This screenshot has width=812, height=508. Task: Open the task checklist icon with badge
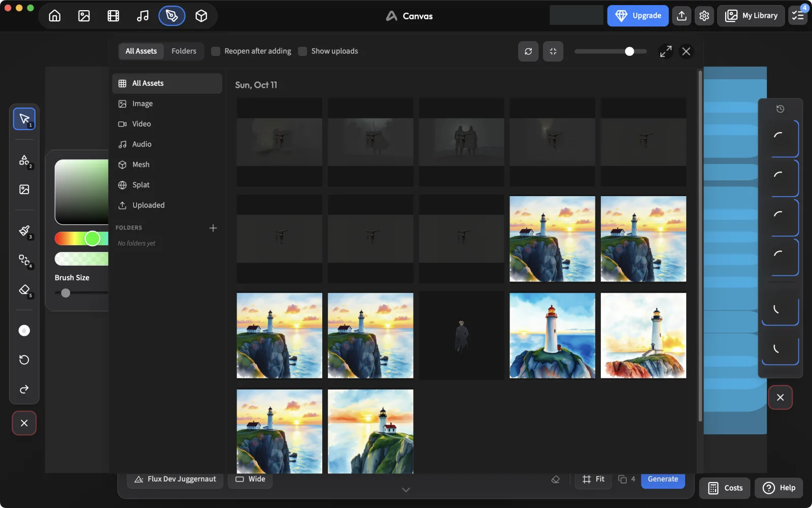tap(798, 16)
